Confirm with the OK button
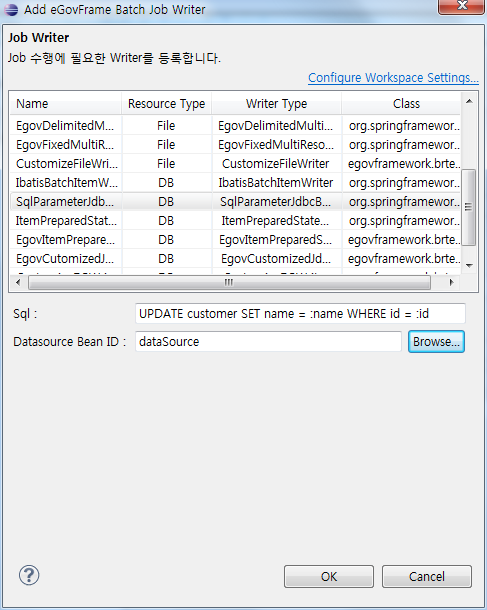This screenshot has width=487, height=610. point(329,576)
